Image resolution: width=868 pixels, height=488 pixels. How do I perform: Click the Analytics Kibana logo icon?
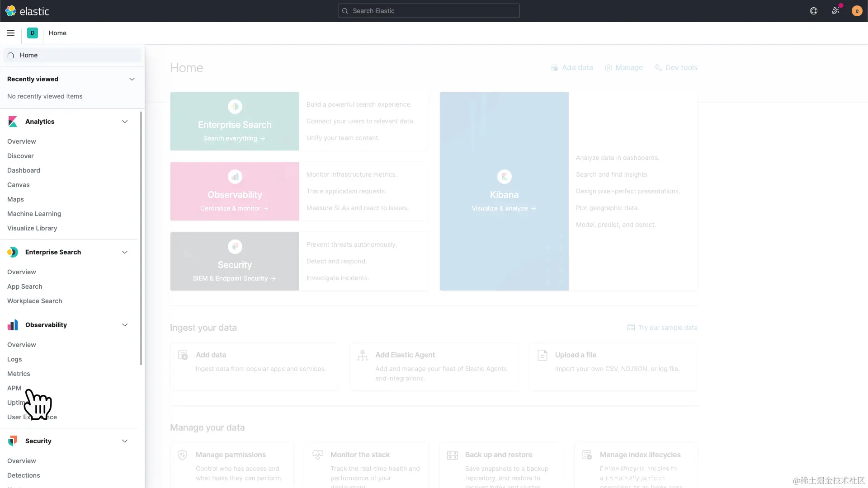13,122
